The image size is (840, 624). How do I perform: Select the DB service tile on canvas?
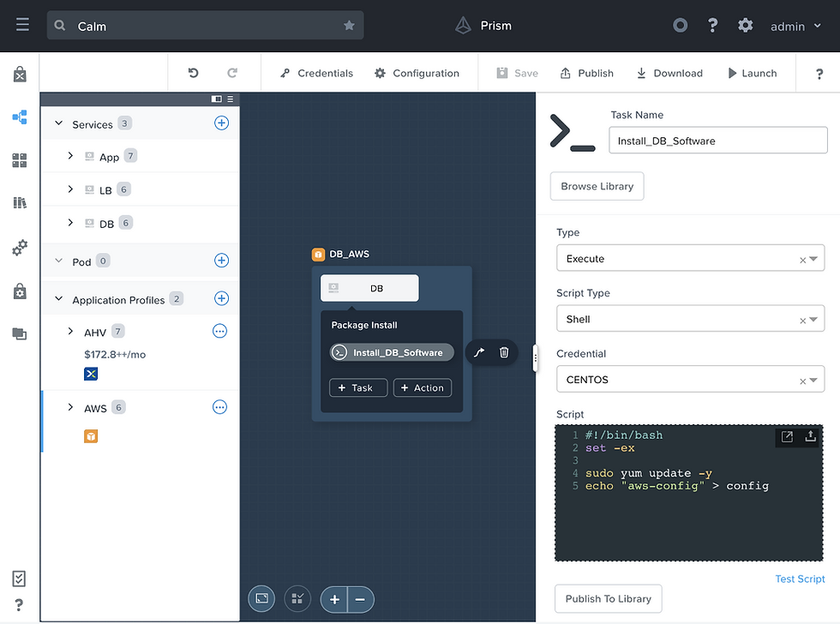(369, 288)
